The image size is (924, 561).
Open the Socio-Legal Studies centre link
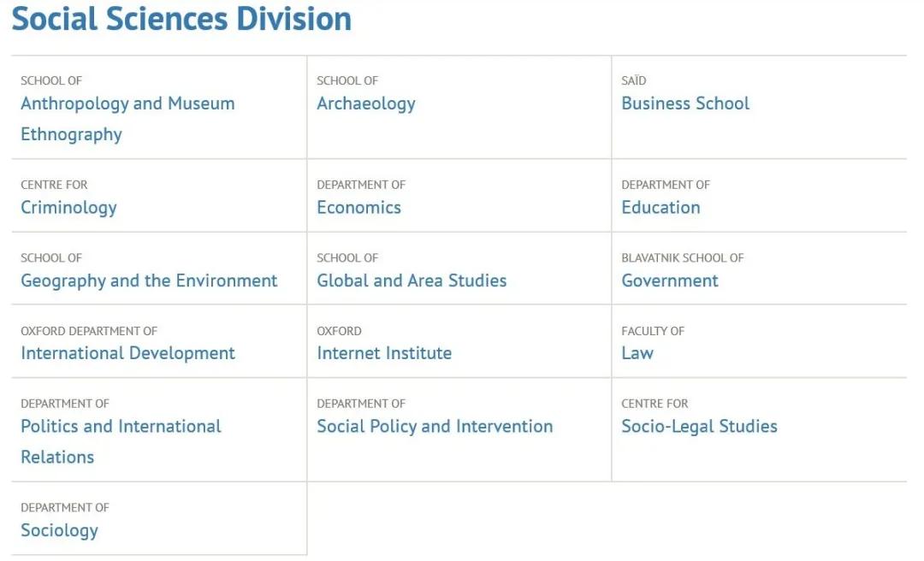point(699,427)
